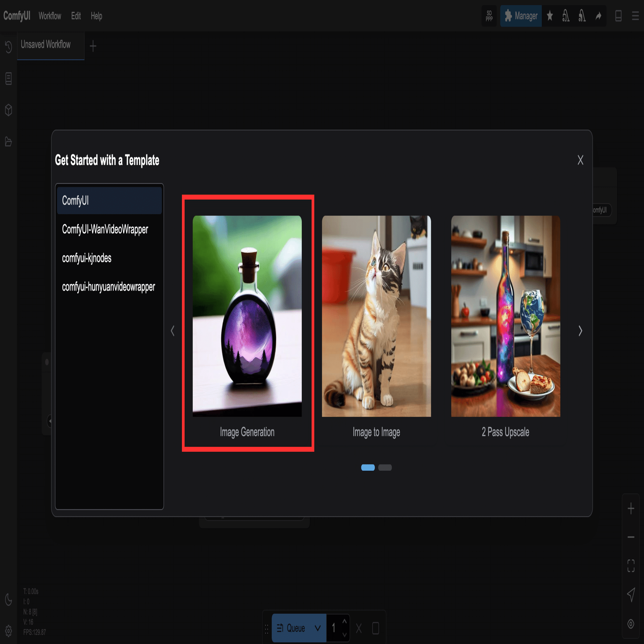Select comfyui-hunyuanvideowrapper template category
Screen dimensions: 644x644
coord(109,287)
